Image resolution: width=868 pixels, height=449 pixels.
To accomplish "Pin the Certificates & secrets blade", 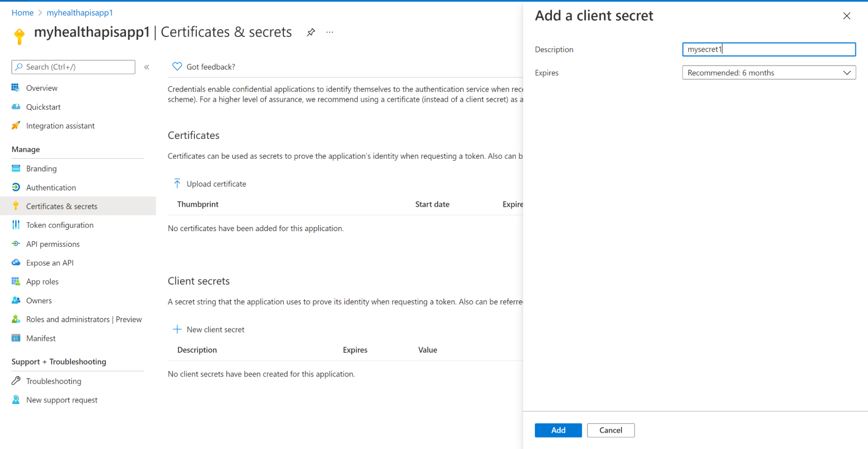I will pos(310,32).
